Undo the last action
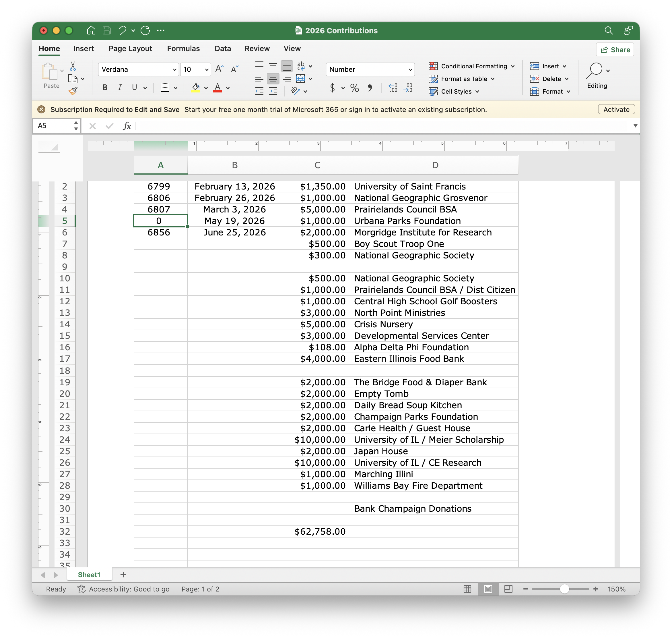The width and height of the screenshot is (672, 638). click(x=122, y=31)
